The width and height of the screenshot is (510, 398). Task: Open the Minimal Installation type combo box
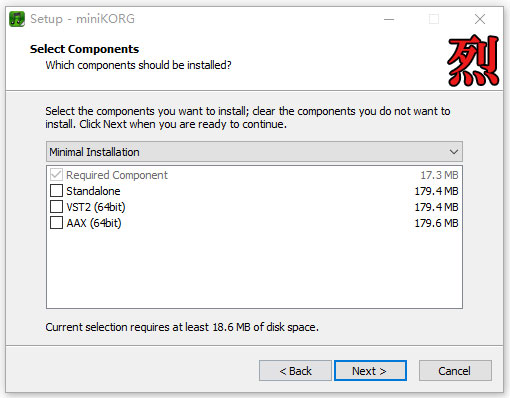point(254,152)
